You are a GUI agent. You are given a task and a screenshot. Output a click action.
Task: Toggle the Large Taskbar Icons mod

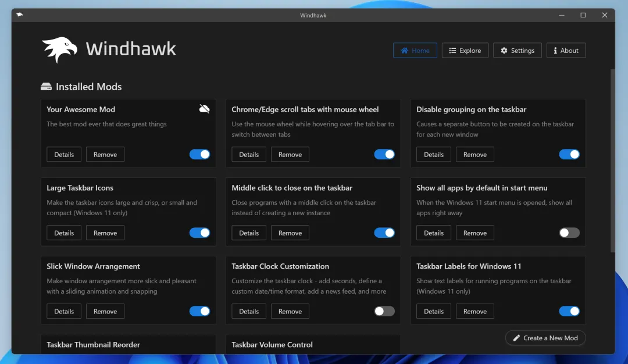click(199, 233)
